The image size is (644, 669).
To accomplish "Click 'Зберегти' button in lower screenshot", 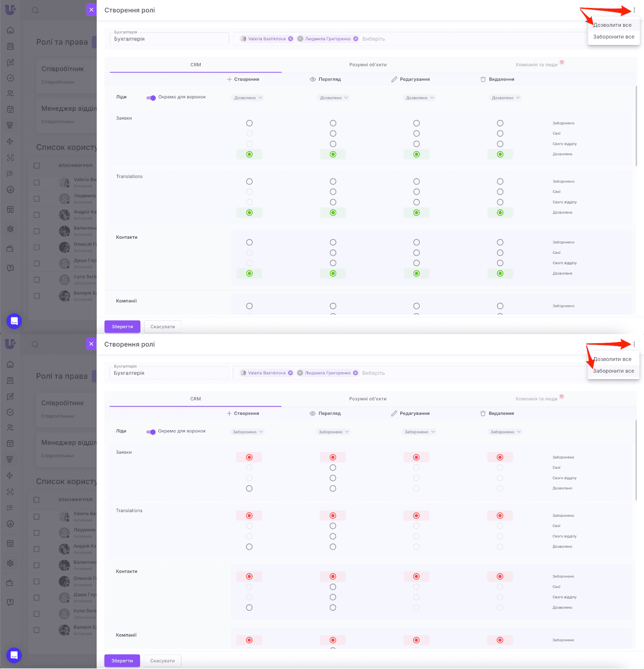I will click(122, 661).
